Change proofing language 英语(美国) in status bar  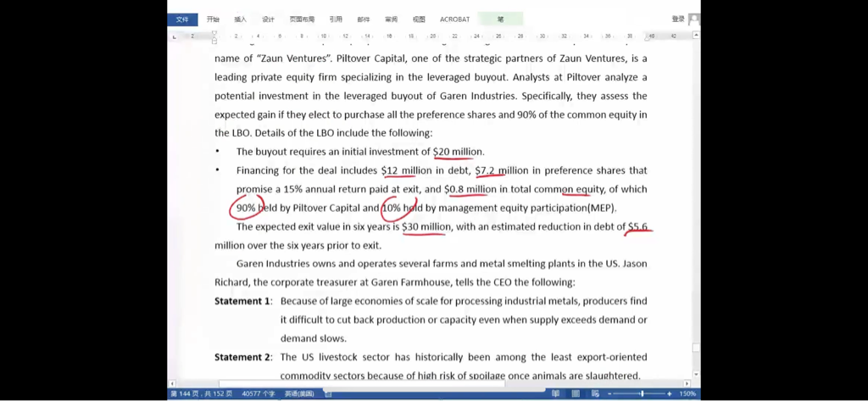click(x=297, y=393)
